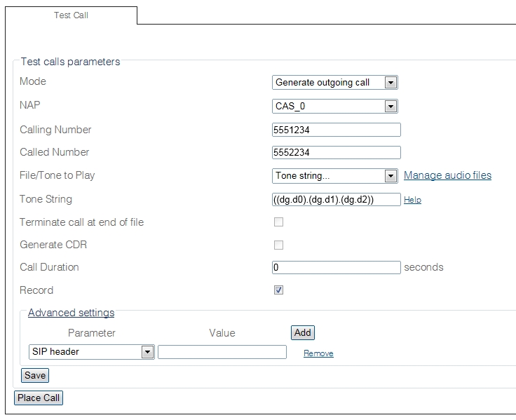Uncheck the Record checkbox
Screen dimensions: 516x420
[278, 290]
